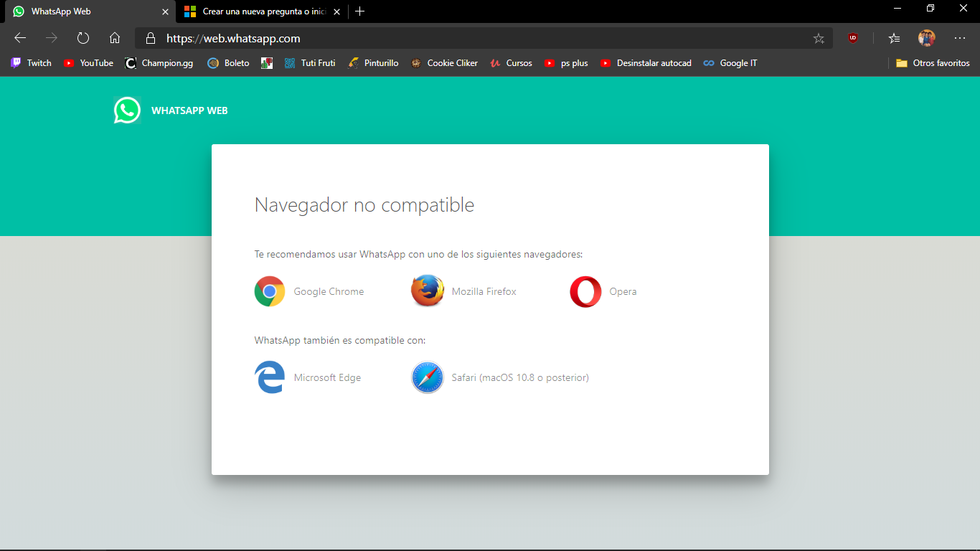The image size is (980, 551).
Task: Click the forward navigation arrow
Action: 52,38
